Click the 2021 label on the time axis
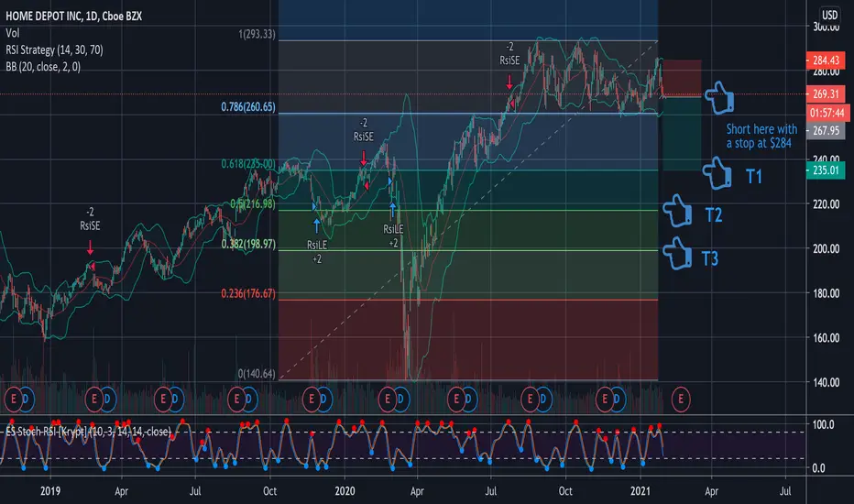This screenshot has width=854, height=504. tap(640, 491)
